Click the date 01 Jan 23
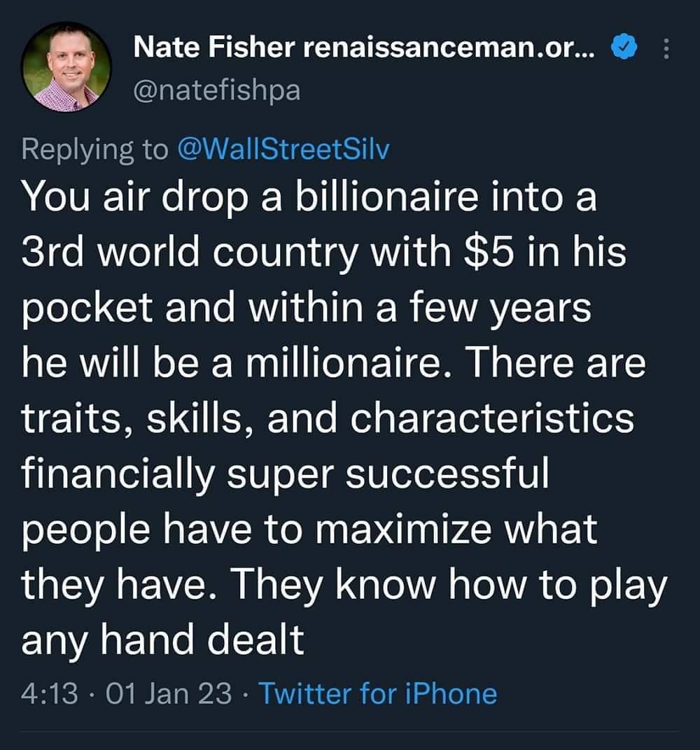Viewport: 700px width, 750px height. click(x=165, y=694)
